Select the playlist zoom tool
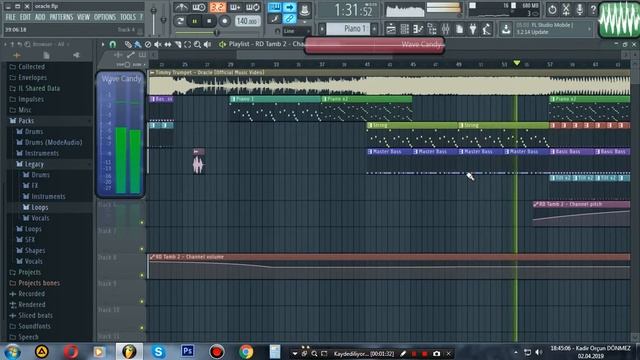 point(197,44)
